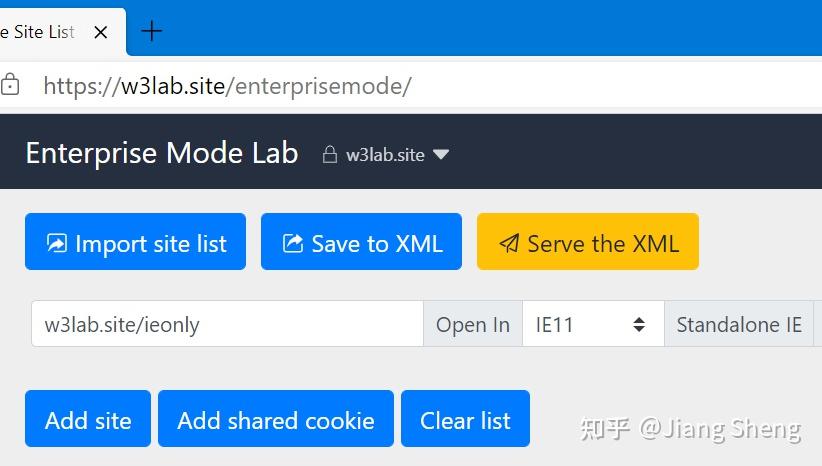Switch to the Site List tab
This screenshot has width=822, height=466.
40,32
